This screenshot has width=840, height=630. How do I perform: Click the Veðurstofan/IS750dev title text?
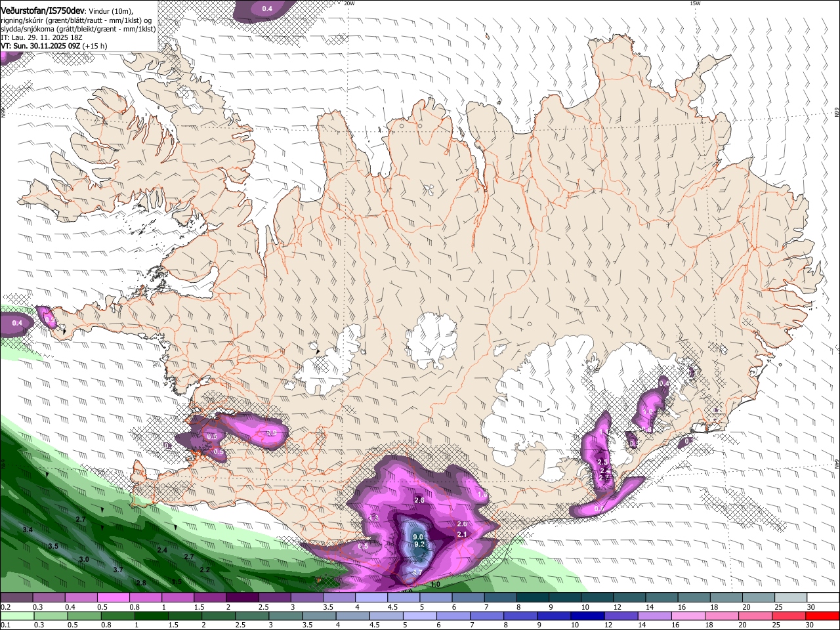coord(43,10)
